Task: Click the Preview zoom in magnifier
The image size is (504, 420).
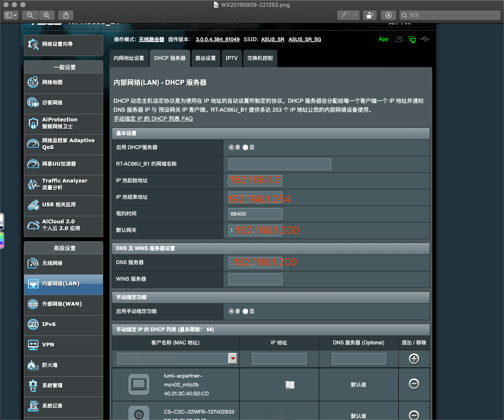Action: [47, 15]
